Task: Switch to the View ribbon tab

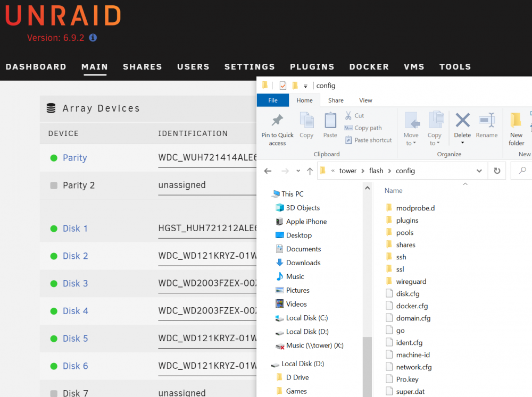Action: 365,100
